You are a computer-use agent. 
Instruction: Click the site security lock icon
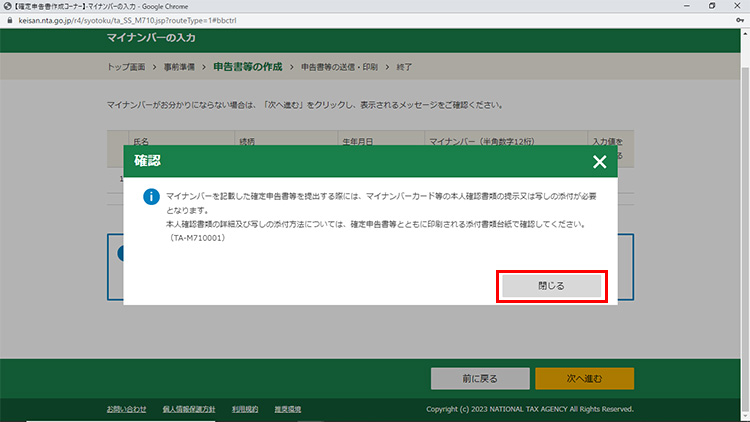pos(9,19)
